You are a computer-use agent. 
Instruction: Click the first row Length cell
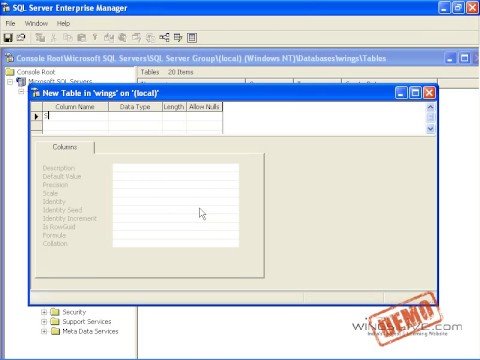(x=174, y=116)
